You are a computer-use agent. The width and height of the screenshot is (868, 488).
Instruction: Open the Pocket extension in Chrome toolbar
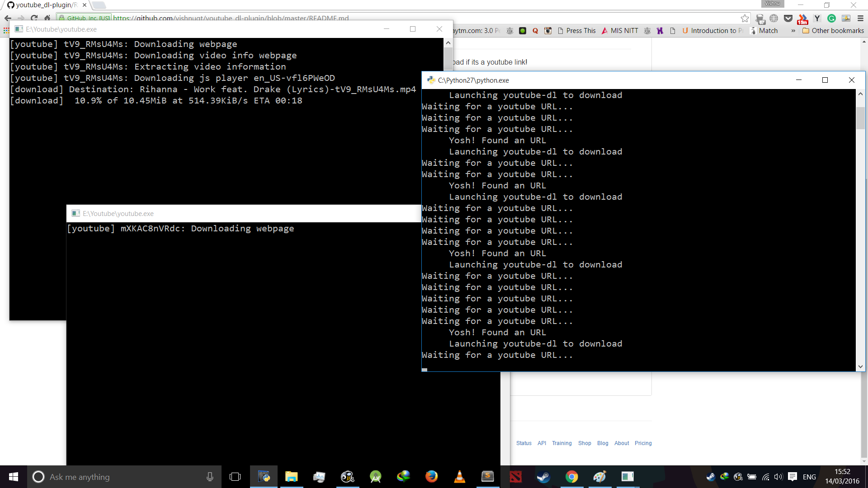point(788,18)
